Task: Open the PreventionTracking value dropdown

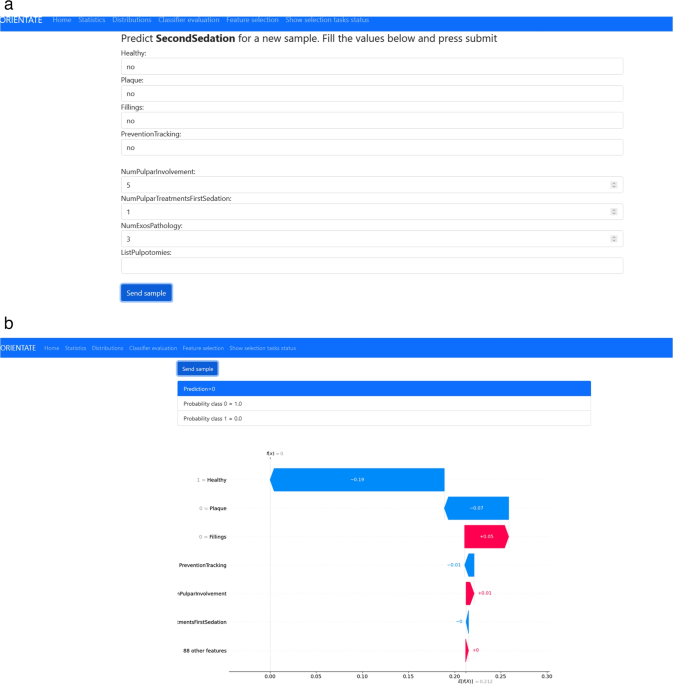Action: tap(372, 148)
